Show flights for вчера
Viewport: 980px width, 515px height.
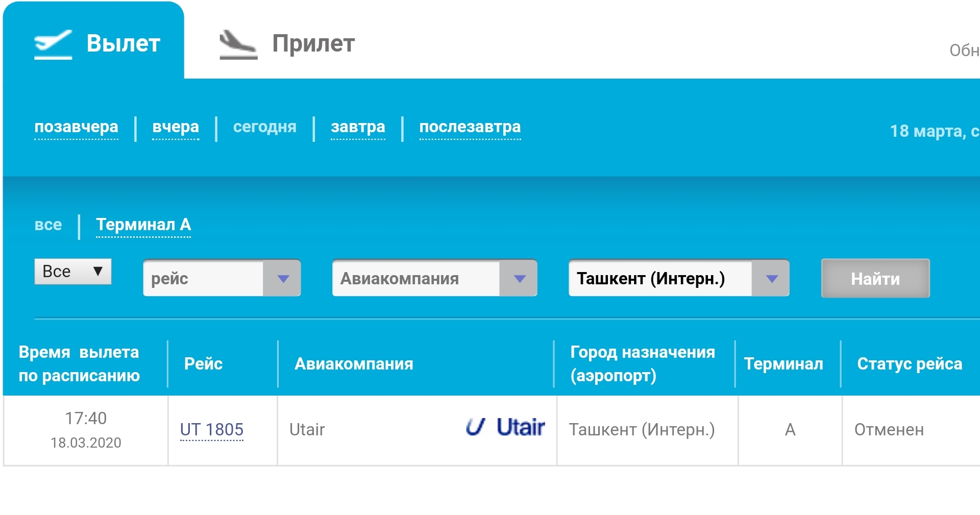click(x=176, y=127)
